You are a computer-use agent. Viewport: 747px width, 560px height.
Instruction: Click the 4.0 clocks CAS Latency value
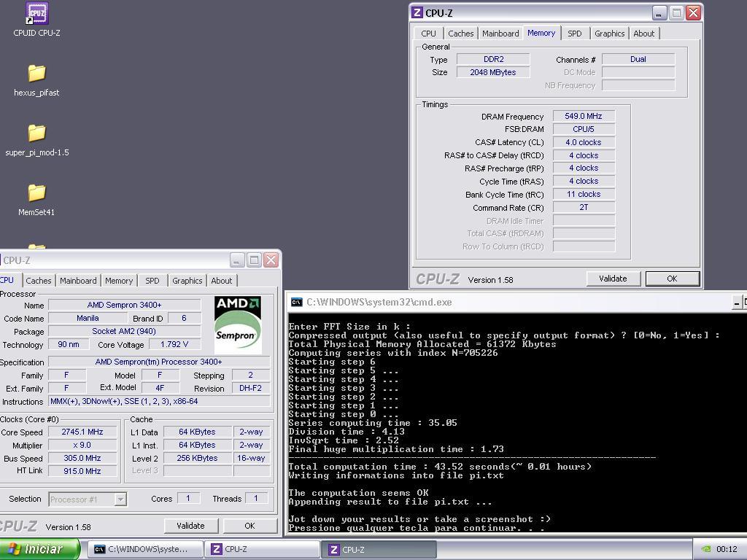584,142
